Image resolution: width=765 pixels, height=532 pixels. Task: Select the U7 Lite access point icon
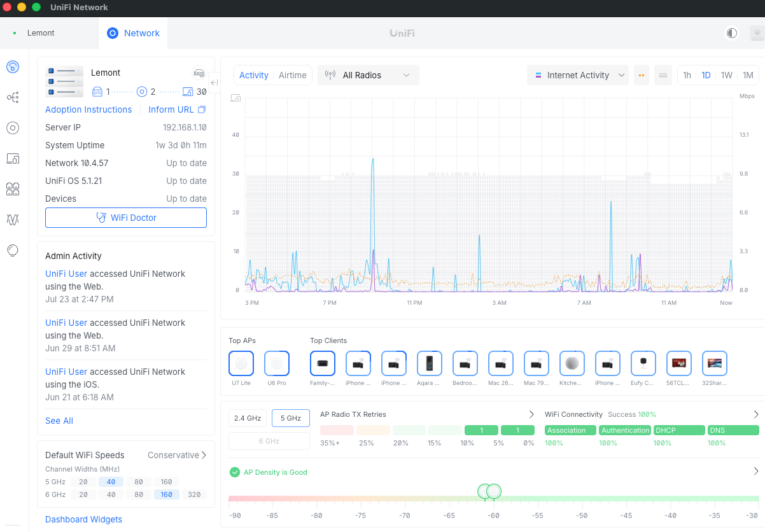(x=241, y=363)
